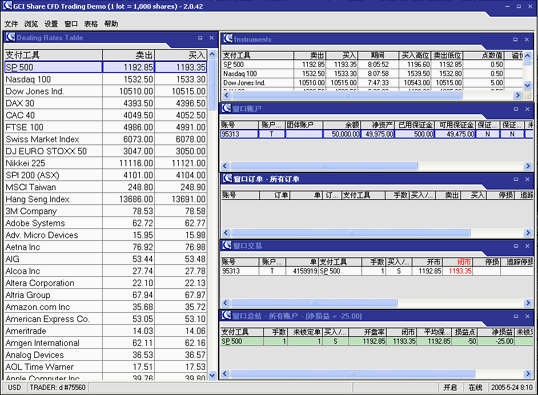Click the 窗口账户 panel logo icon

click(x=226, y=108)
